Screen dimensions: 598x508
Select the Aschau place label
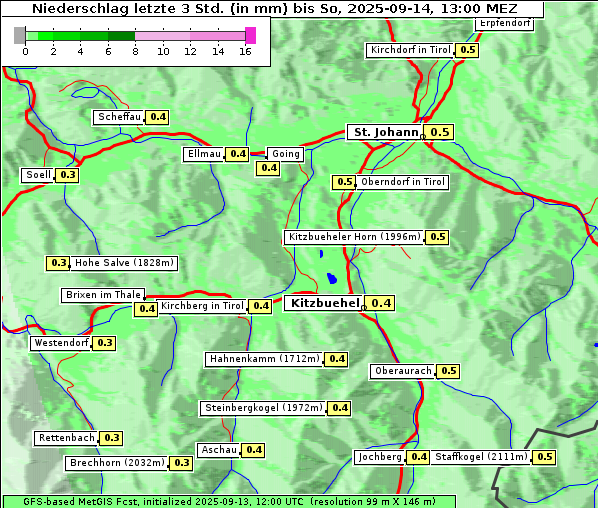[219, 450]
